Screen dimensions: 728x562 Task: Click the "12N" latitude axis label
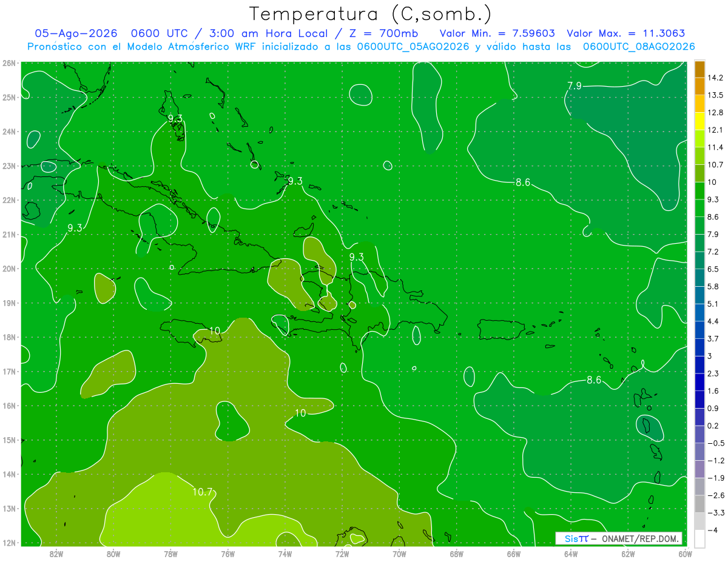tap(8, 543)
